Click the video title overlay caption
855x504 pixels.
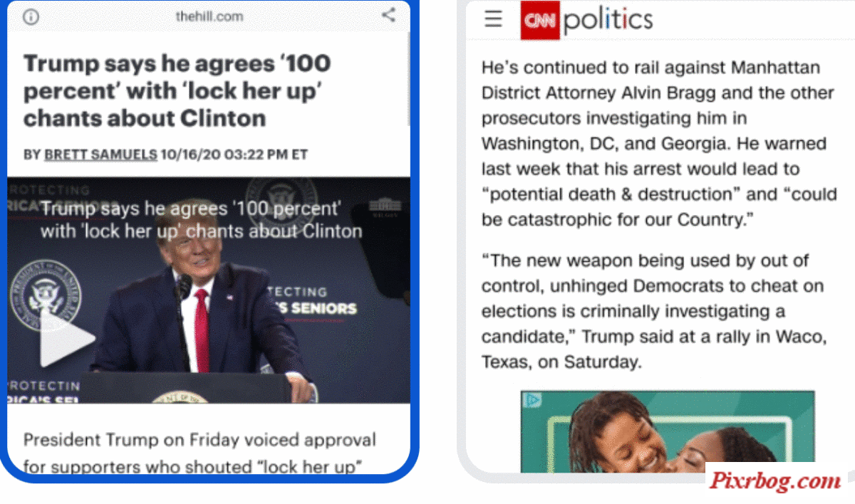point(201,220)
